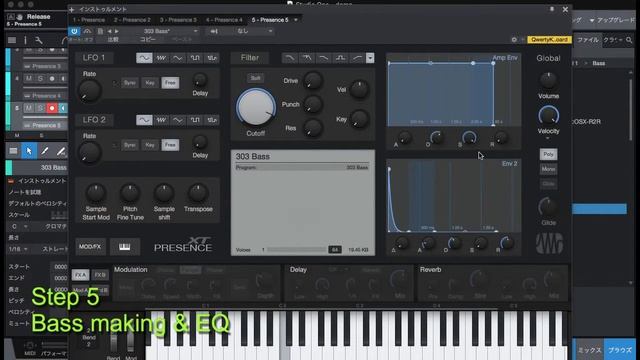Open the dropdown after Presence 5 tab

coord(296,20)
